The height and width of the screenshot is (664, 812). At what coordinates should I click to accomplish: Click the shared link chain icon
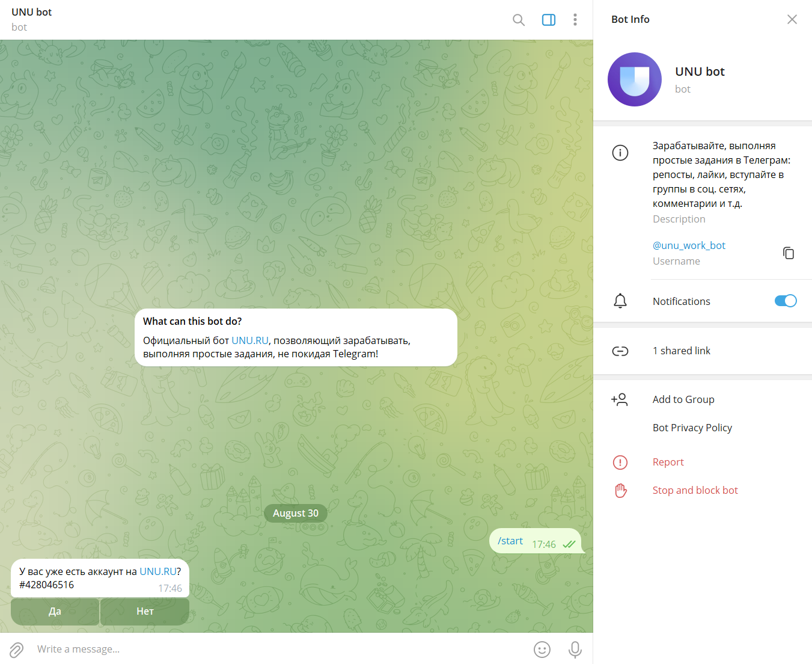(620, 351)
